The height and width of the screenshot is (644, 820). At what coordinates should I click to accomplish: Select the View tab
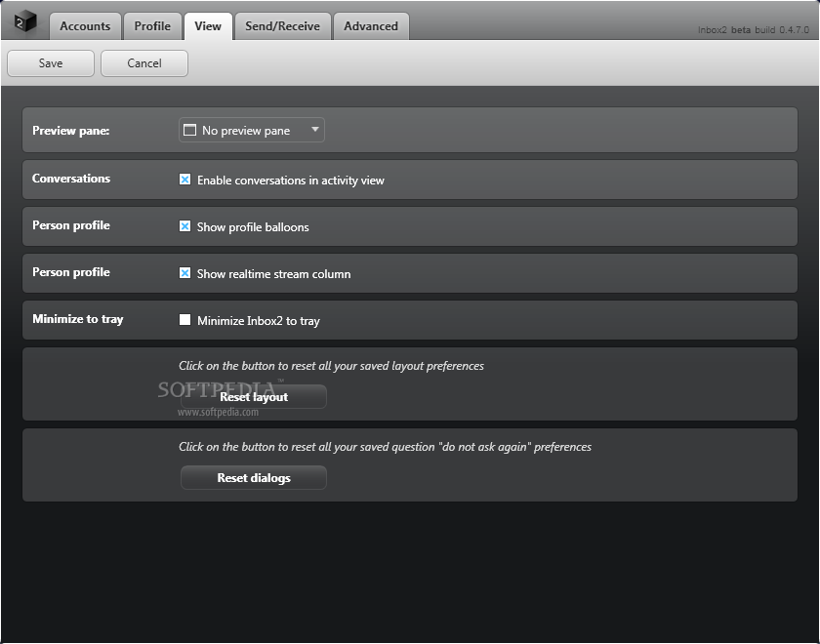208,26
